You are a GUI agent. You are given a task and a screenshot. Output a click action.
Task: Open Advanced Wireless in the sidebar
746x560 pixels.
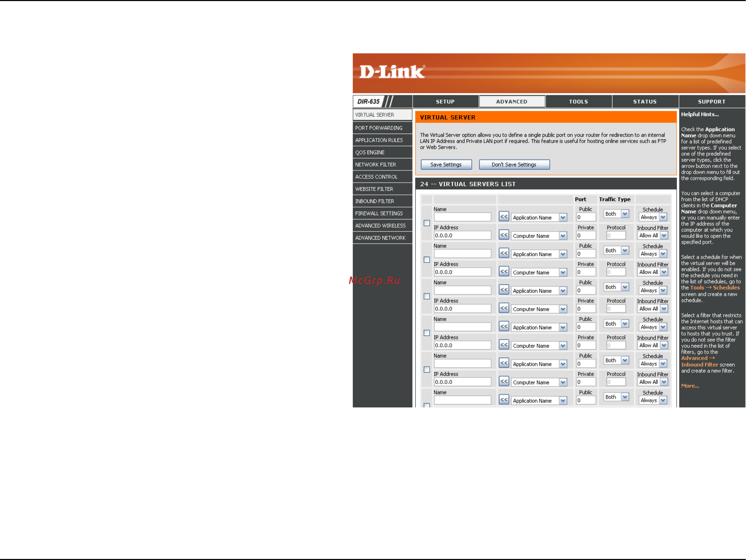coord(382,225)
